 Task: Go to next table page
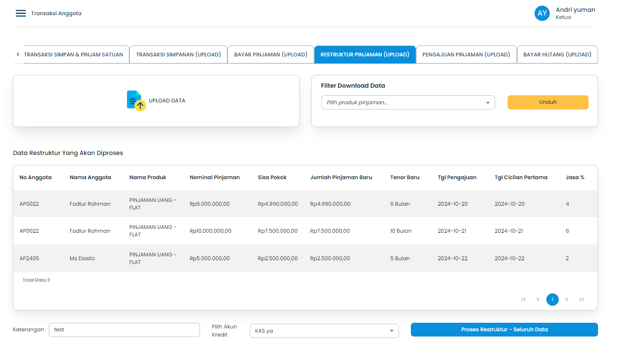tap(567, 300)
